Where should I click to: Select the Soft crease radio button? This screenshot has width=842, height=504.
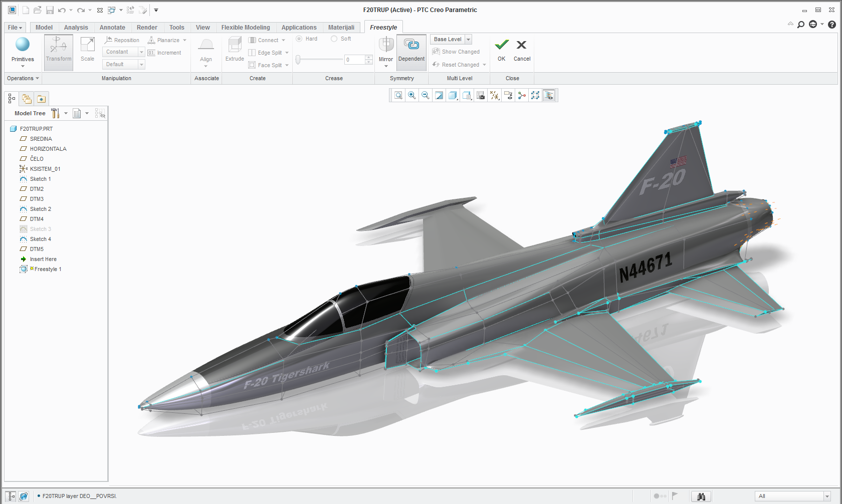pos(334,39)
